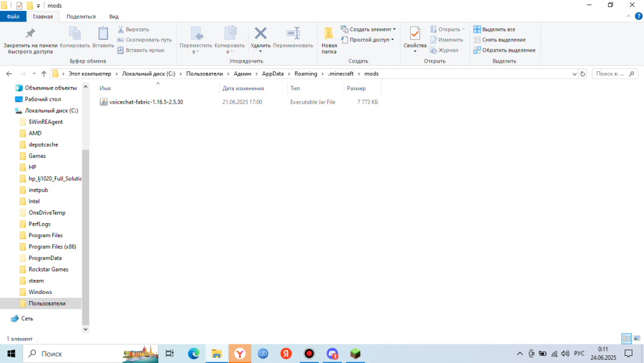Screen dimensions: 644x363
Task: Click Выделить все select-all command
Action: pyautogui.click(x=494, y=29)
